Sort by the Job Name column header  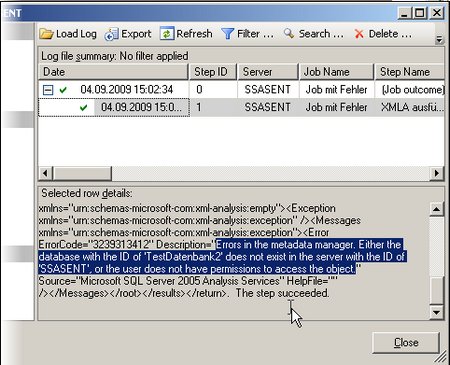[x=336, y=72]
